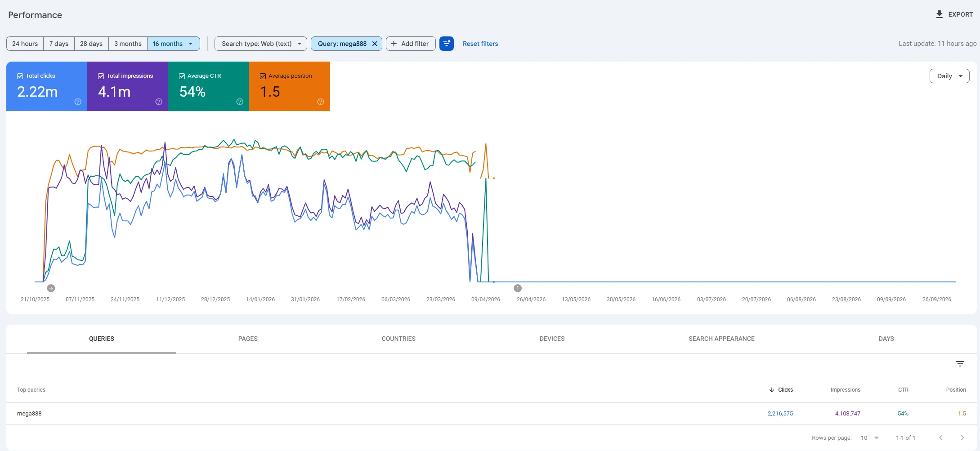The image size is (980, 451).
Task: Go to next page arrow in table
Action: coord(962,438)
